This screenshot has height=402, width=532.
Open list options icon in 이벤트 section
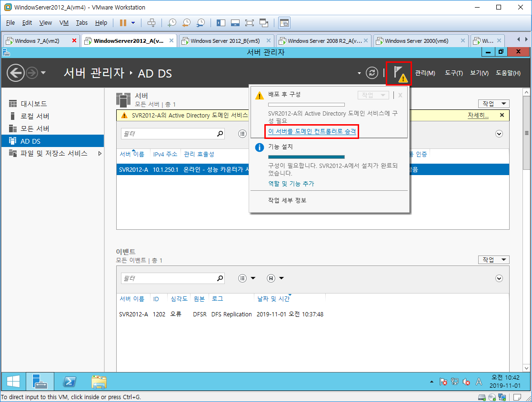242,278
